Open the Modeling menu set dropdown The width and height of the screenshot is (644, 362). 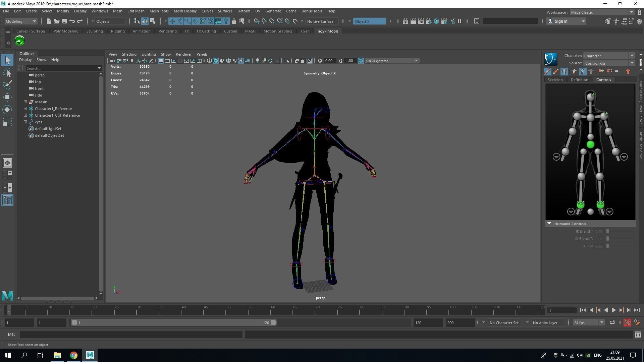pyautogui.click(x=21, y=21)
